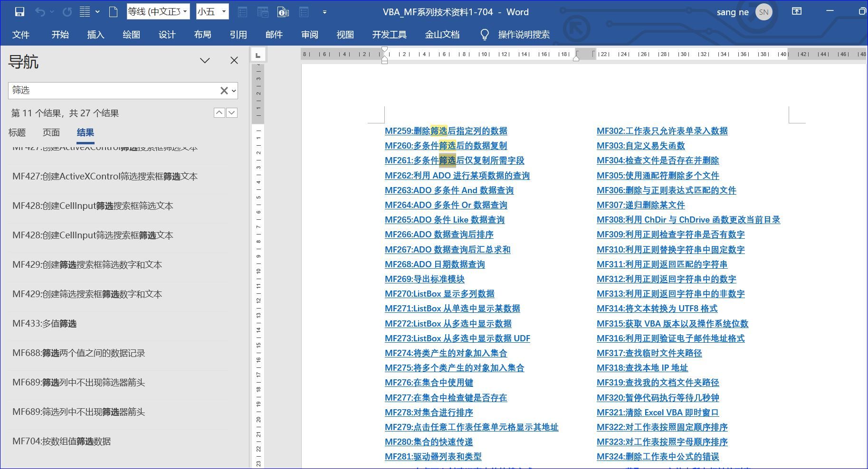This screenshot has width=868, height=469.
Task: Click the SN user account avatar
Action: pos(763,12)
